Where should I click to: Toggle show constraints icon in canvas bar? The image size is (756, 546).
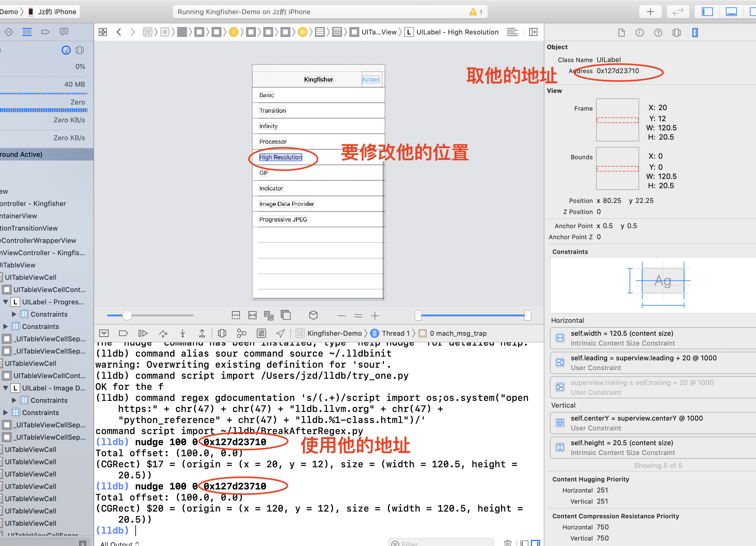pyautogui.click(x=252, y=315)
